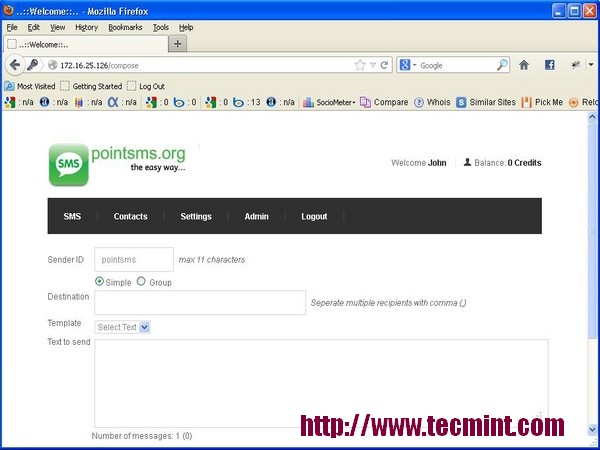Click the key icon beside Back button

33,65
